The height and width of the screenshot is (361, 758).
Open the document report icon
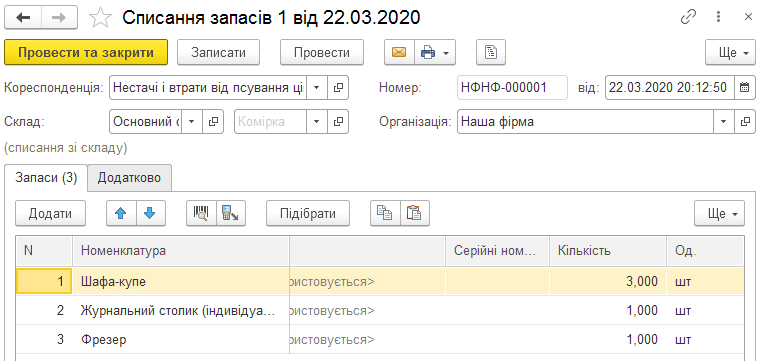pyautogui.click(x=491, y=52)
